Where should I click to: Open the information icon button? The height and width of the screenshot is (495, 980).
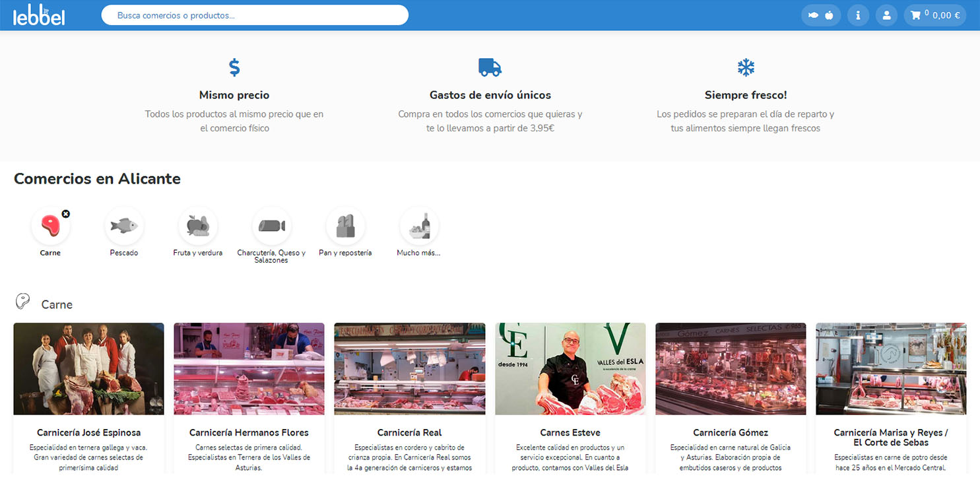858,15
